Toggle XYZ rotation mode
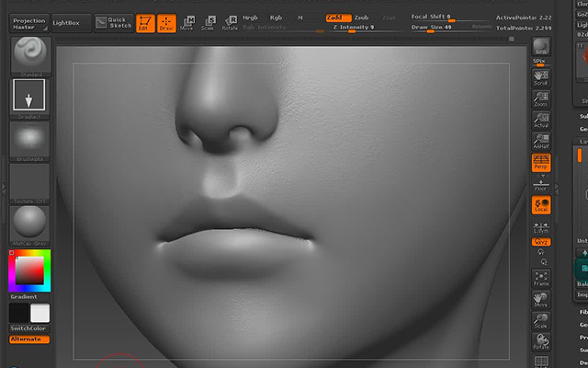 point(541,242)
